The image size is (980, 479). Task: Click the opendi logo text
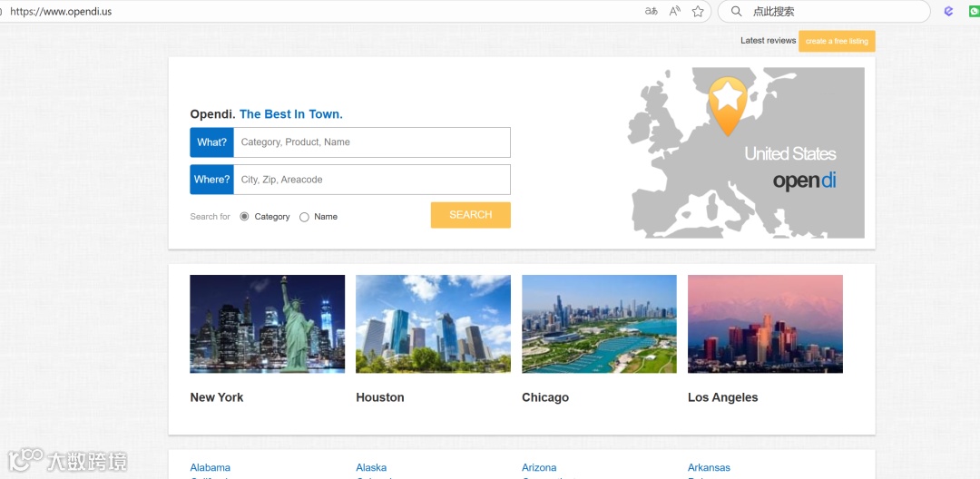click(x=804, y=181)
